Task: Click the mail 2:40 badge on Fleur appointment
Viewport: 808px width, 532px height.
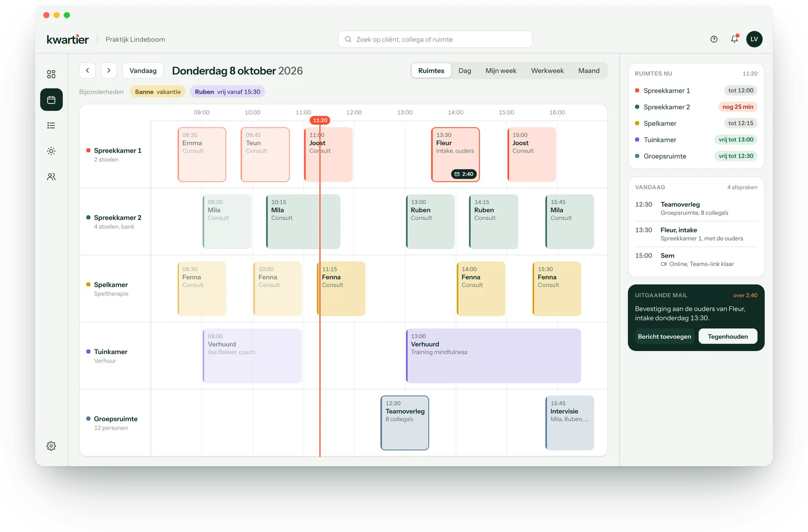Action: click(464, 174)
